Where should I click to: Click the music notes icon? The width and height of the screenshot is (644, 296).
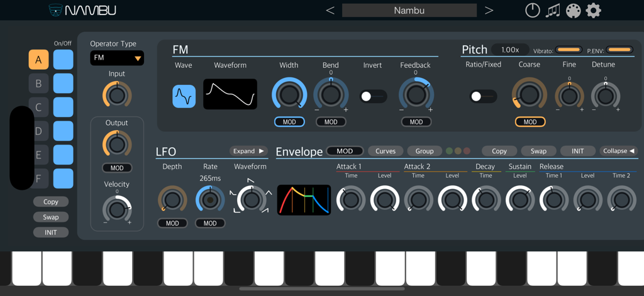click(553, 10)
